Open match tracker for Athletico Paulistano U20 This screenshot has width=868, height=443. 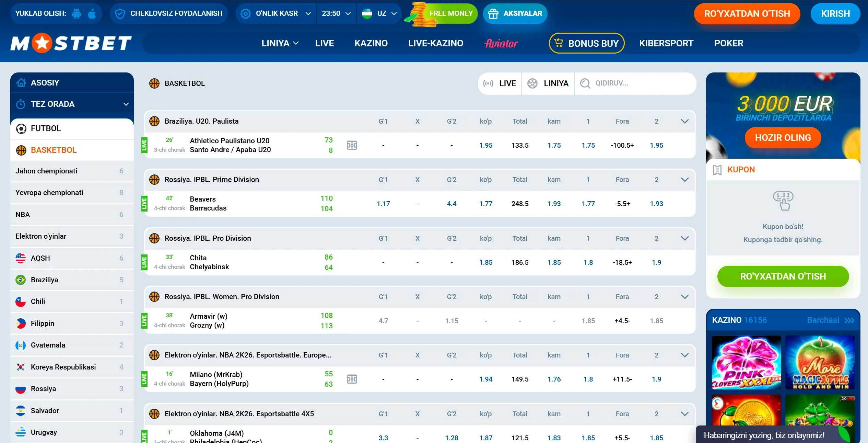click(352, 145)
